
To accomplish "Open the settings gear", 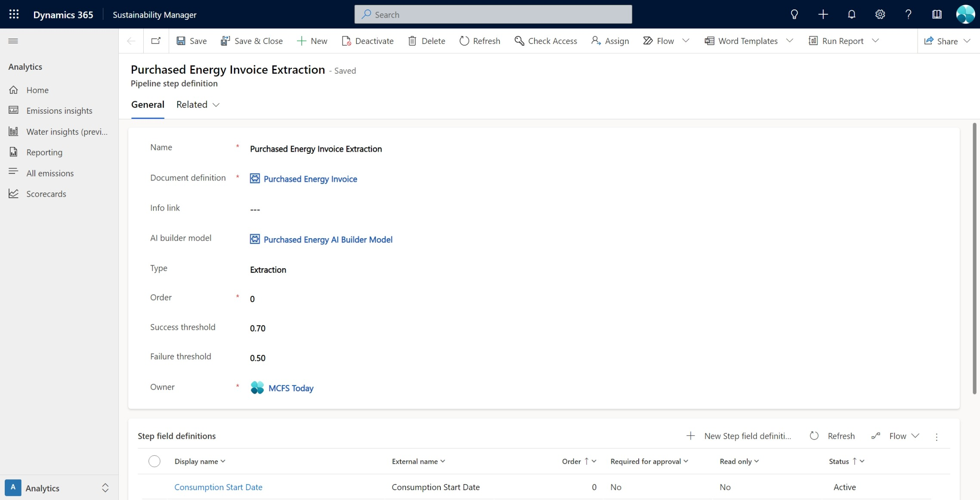I will tap(880, 14).
